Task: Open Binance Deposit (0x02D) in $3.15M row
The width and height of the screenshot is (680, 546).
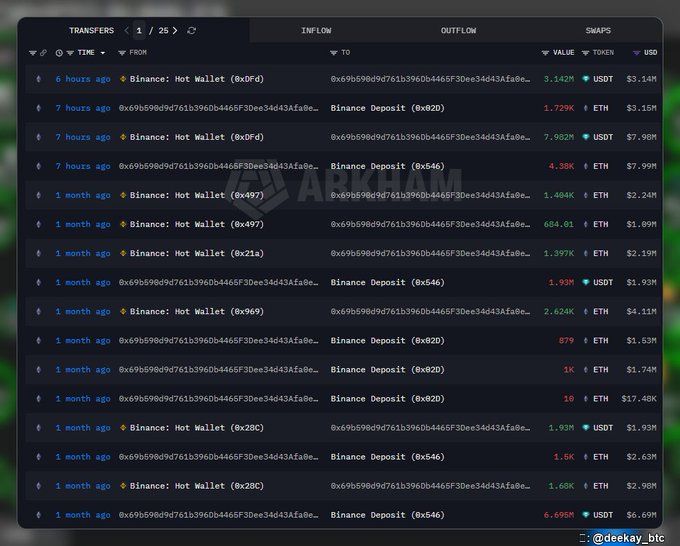Action: [x=387, y=108]
